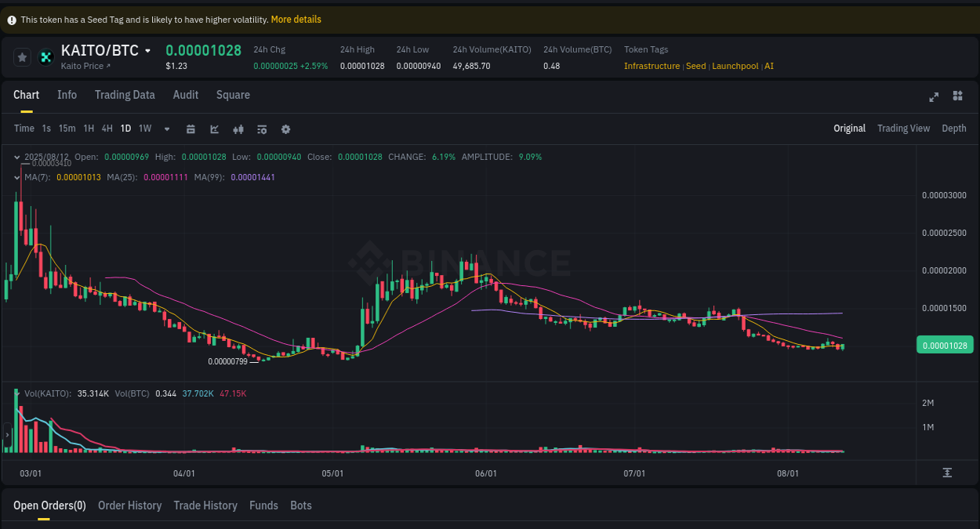Open the candlestick comparison icon
Viewport: 980px width, 529px height.
pos(238,129)
